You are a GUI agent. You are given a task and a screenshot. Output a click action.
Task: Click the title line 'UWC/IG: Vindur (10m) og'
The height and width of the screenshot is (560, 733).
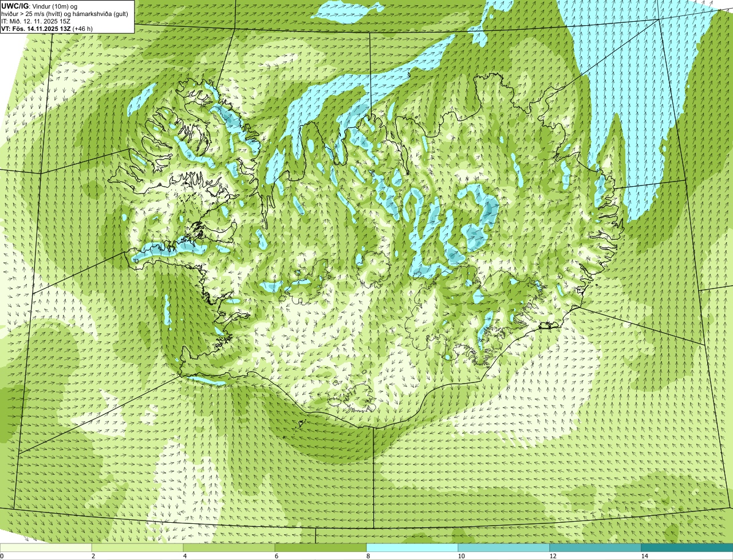coord(39,6)
